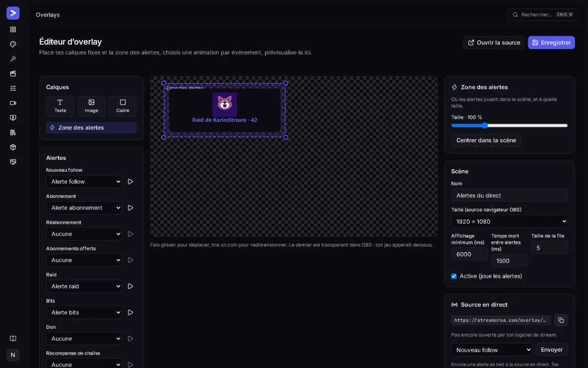Open the clapperboard sidebar icon
This screenshot has height=368, width=588.
13,74
